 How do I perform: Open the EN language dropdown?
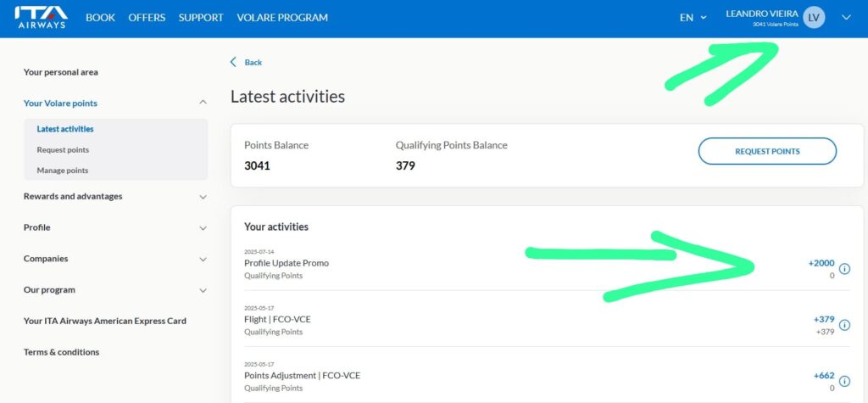693,18
